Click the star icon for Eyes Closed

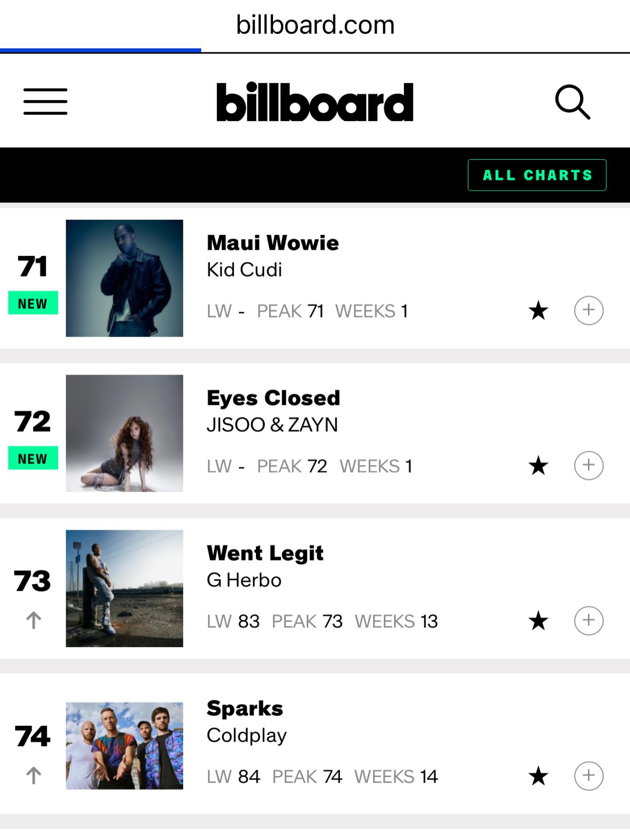[538, 466]
